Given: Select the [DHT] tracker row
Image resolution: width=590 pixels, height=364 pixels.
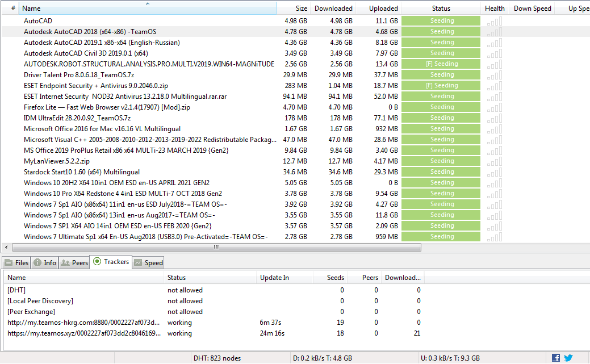Looking at the screenshot, I should tap(214, 290).
